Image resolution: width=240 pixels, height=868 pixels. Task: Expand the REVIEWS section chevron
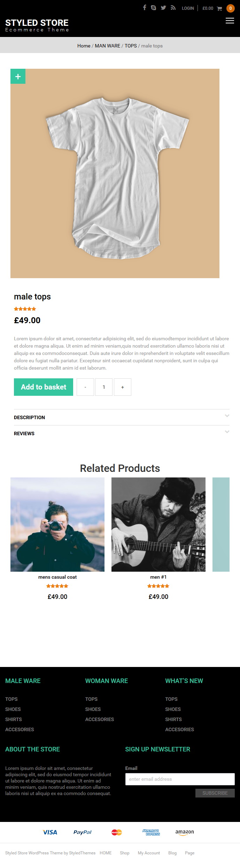[x=227, y=432]
